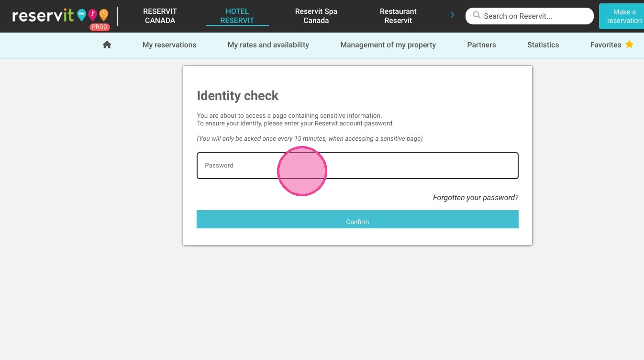Open the Statistics menu
This screenshot has height=360, width=644.
[543, 45]
